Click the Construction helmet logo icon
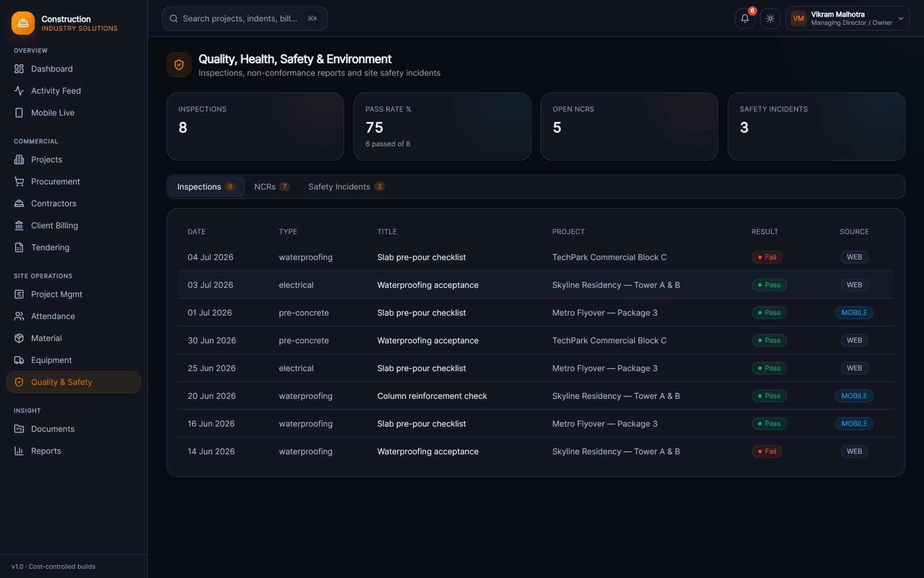The width and height of the screenshot is (924, 578). pos(23,23)
